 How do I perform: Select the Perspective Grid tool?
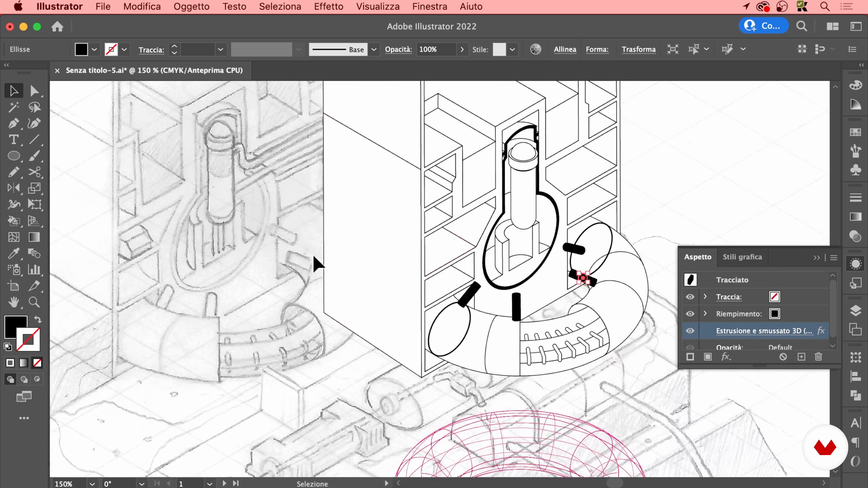pyautogui.click(x=34, y=221)
